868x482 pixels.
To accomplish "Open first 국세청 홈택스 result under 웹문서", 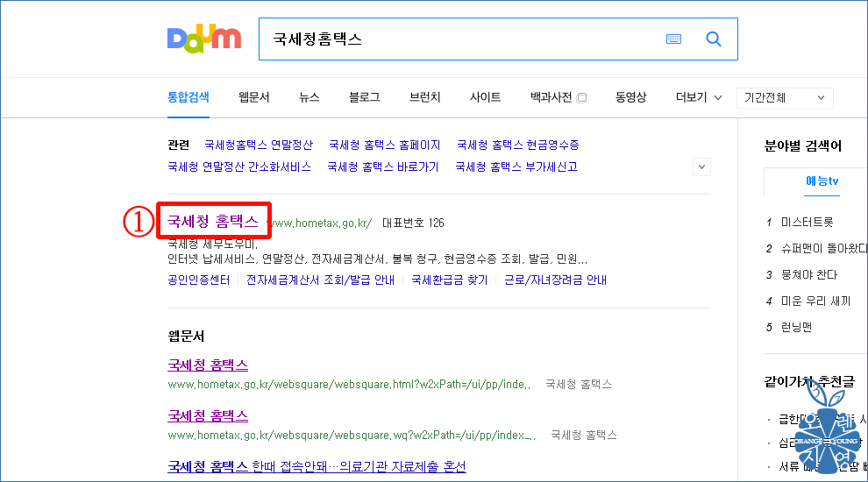I will [x=208, y=365].
